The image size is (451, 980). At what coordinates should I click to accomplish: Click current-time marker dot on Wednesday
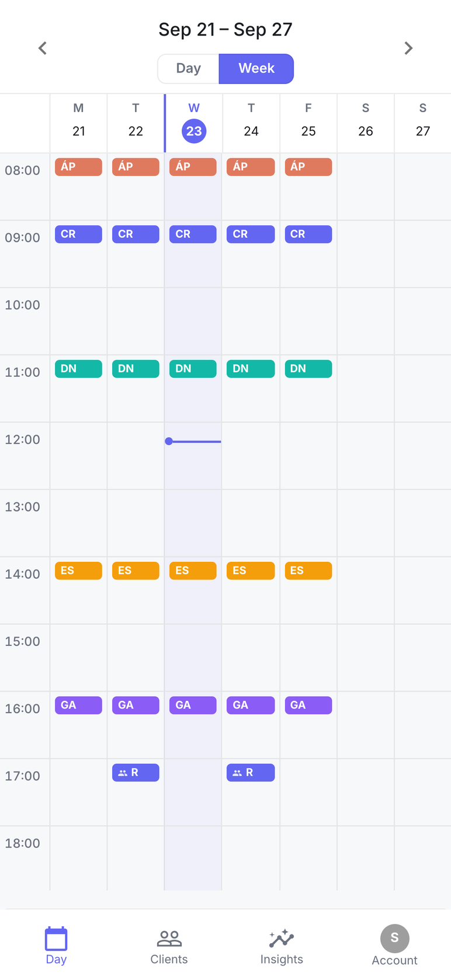point(169,442)
